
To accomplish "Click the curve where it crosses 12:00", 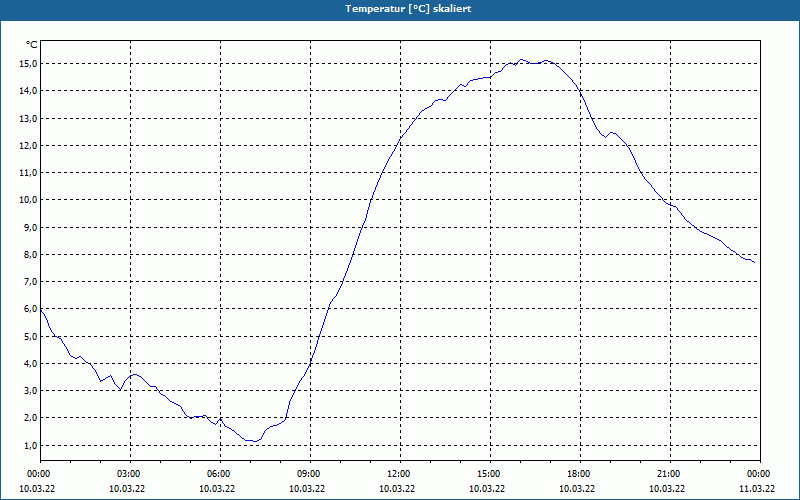I will tap(401, 137).
